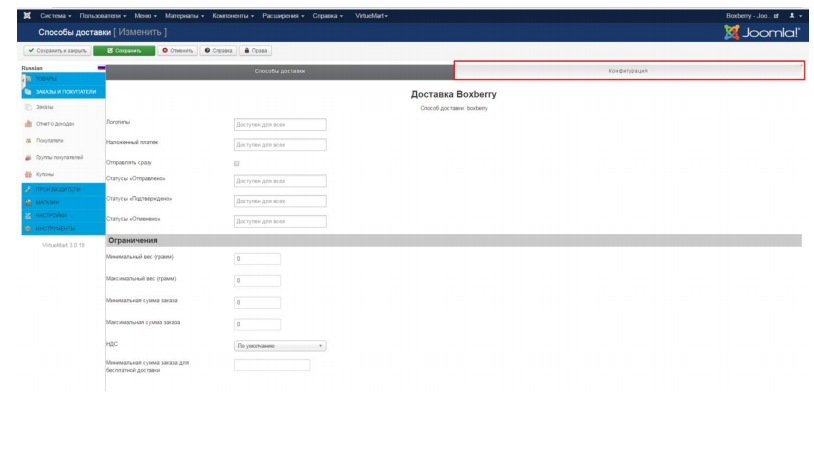Click the ЗАКАЗЫ И ПОКУПАТЕЛИ section icon

pos(28,92)
